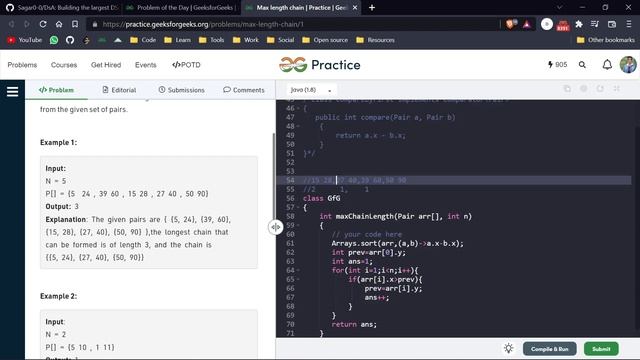640x360 pixels.
Task: Switch to the Problem tab
Action: coord(56,90)
